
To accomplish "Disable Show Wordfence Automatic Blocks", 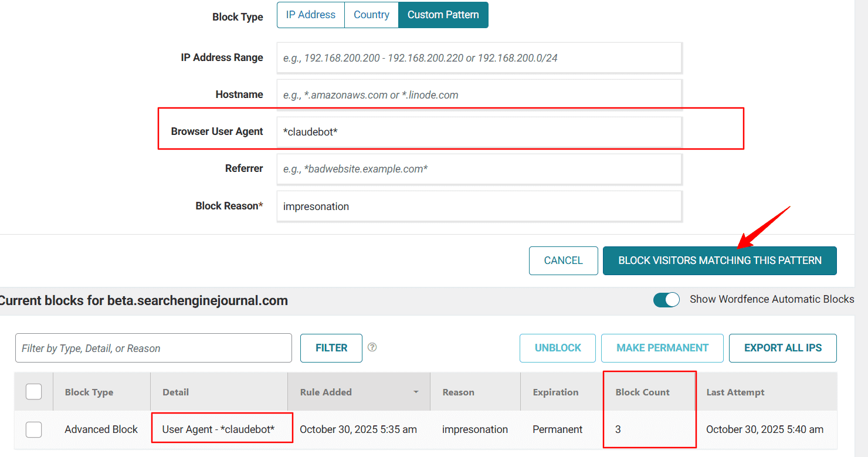I will pos(666,299).
